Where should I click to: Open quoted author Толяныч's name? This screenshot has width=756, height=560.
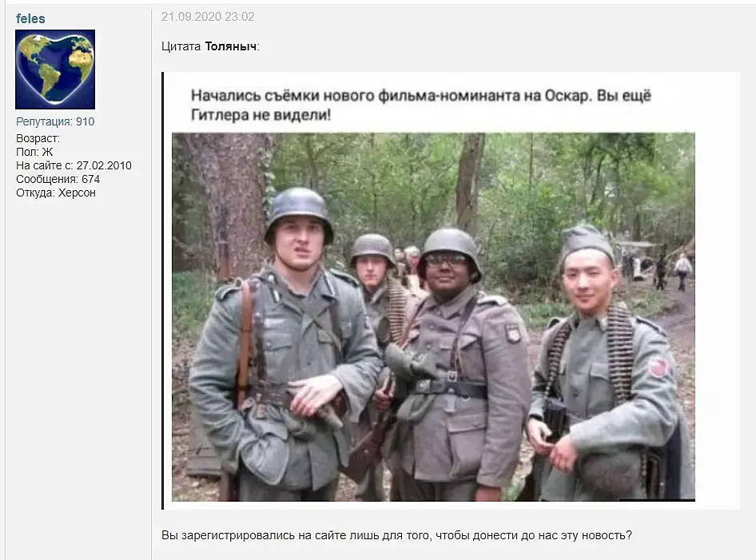[x=231, y=47]
